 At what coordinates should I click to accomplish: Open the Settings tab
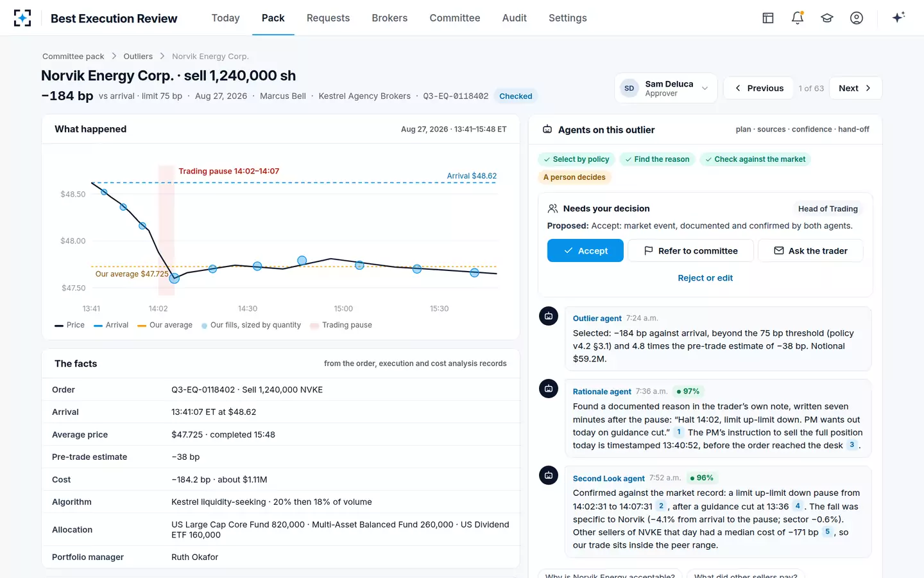point(568,18)
